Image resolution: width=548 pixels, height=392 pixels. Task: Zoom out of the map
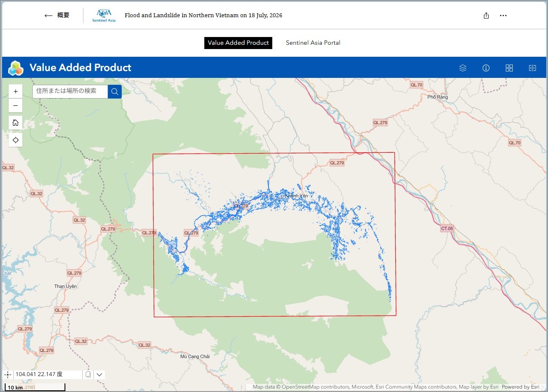pos(15,105)
